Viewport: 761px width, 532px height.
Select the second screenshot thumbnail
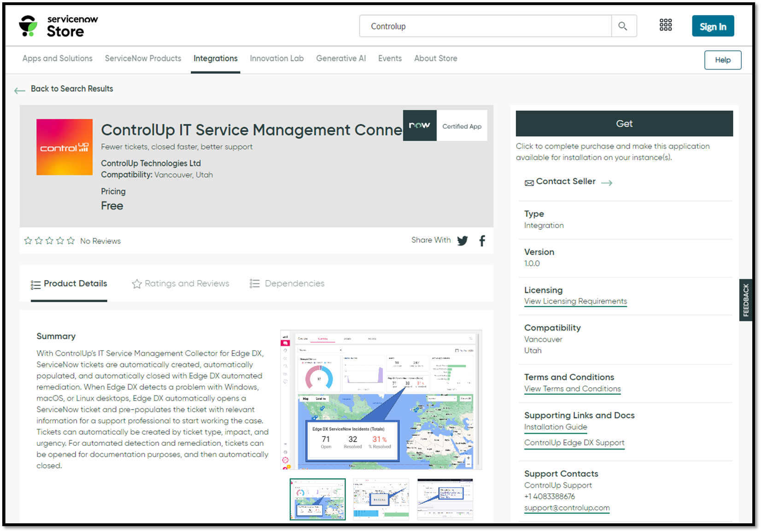coord(381,499)
